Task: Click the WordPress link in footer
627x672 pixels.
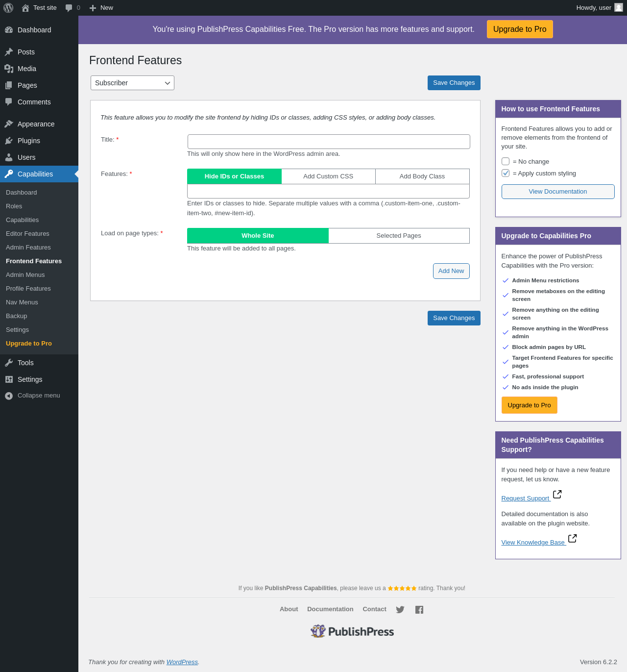Action: 182,662
